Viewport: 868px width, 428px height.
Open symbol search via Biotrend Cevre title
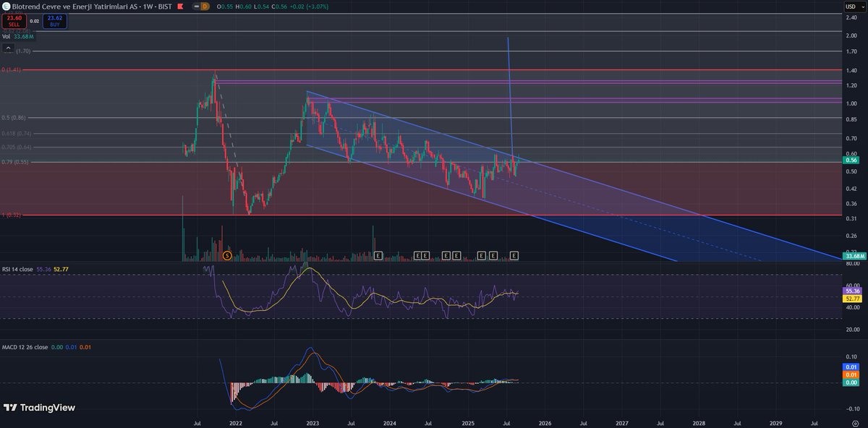coord(92,7)
